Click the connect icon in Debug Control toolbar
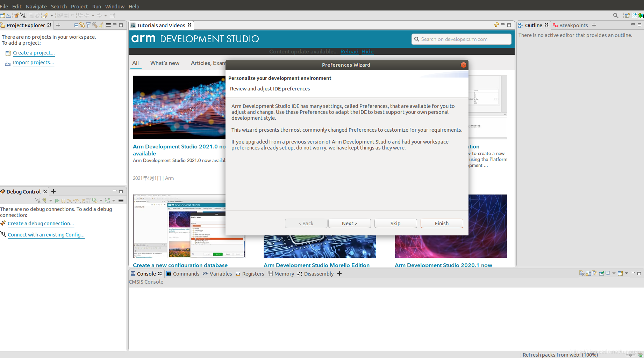This screenshot has height=358, width=644. pos(38,200)
